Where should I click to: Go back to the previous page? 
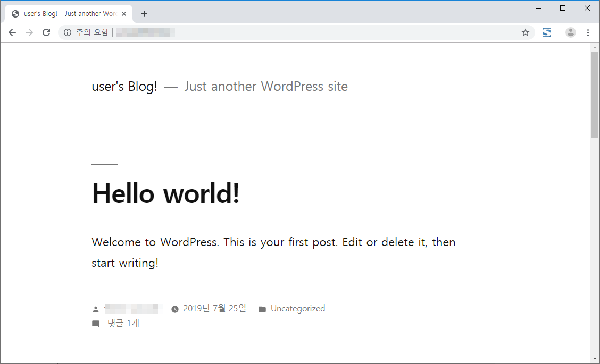(x=12, y=32)
